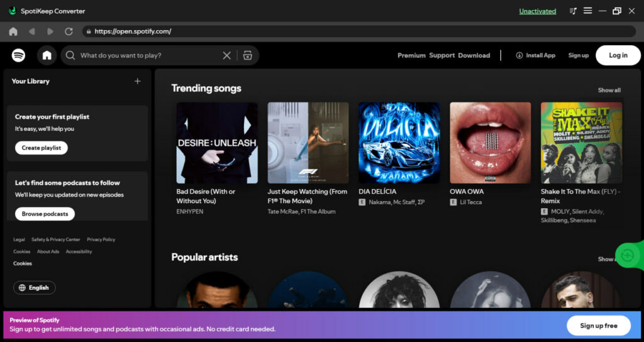Click the ENHYPEN artist name
Viewport: 644px width, 342px height.
coord(190,211)
